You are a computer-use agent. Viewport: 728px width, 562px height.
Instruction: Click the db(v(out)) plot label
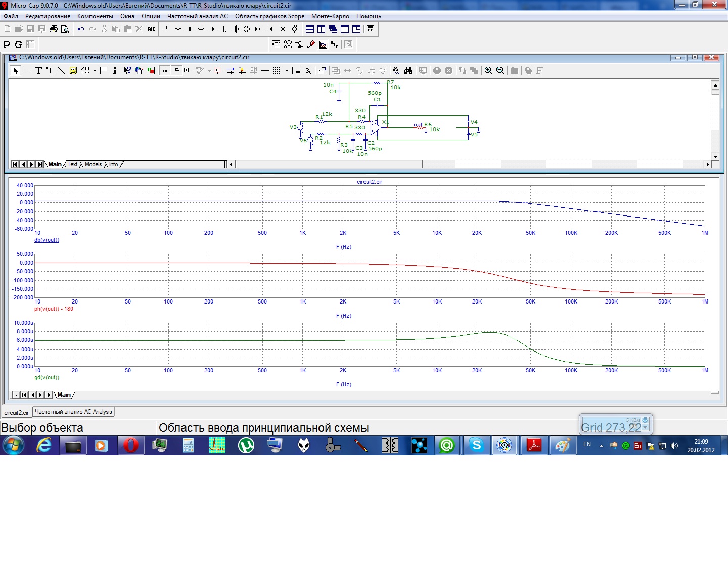pyautogui.click(x=47, y=240)
